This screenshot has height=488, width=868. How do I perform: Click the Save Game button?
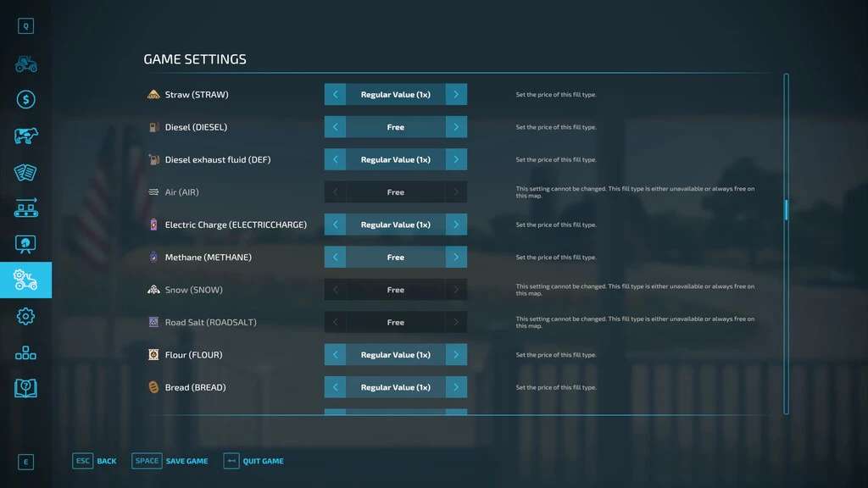click(x=170, y=461)
